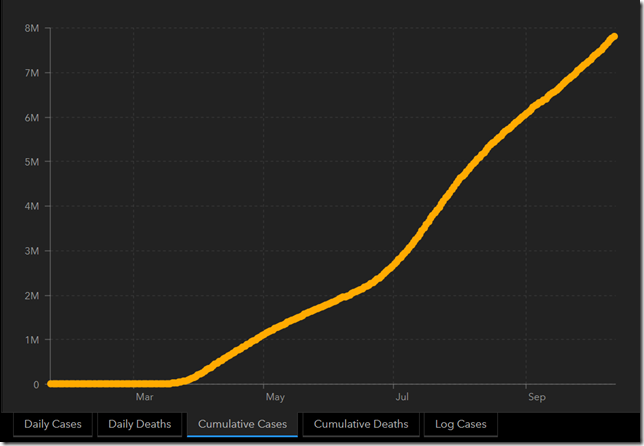Click the 7M y-axis label
The height and width of the screenshot is (446, 644).
pyautogui.click(x=32, y=73)
